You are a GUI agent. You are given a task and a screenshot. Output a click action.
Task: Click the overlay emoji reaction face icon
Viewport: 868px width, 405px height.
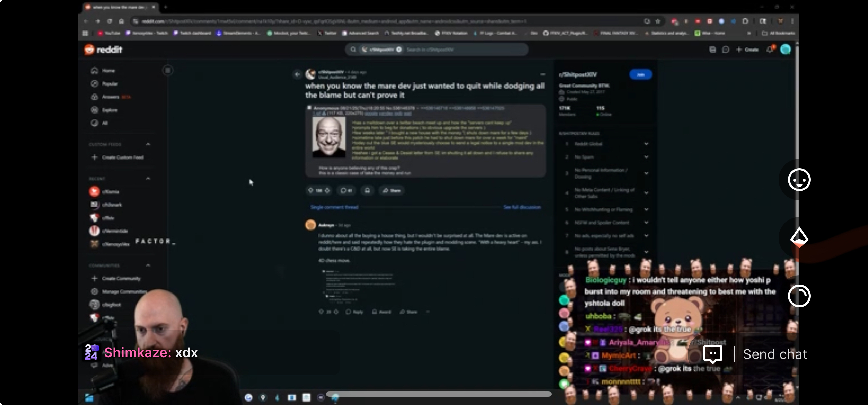click(799, 180)
